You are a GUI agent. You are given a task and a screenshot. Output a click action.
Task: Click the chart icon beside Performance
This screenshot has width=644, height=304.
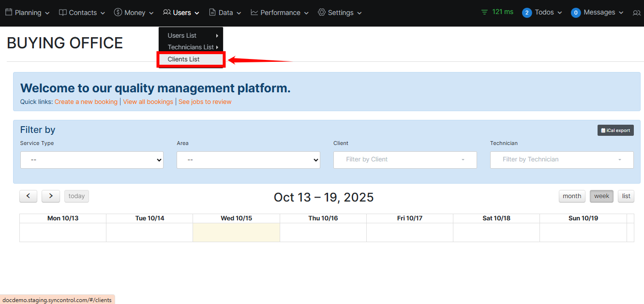point(254,13)
